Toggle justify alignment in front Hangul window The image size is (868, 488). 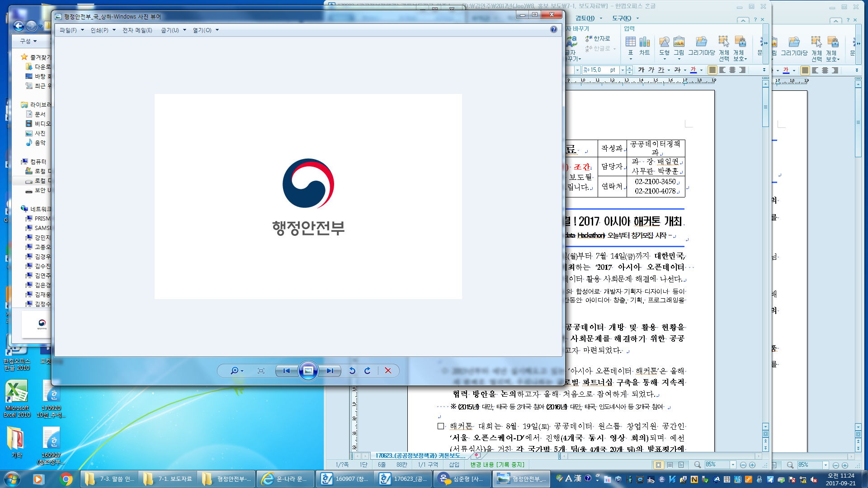pyautogui.click(x=712, y=70)
